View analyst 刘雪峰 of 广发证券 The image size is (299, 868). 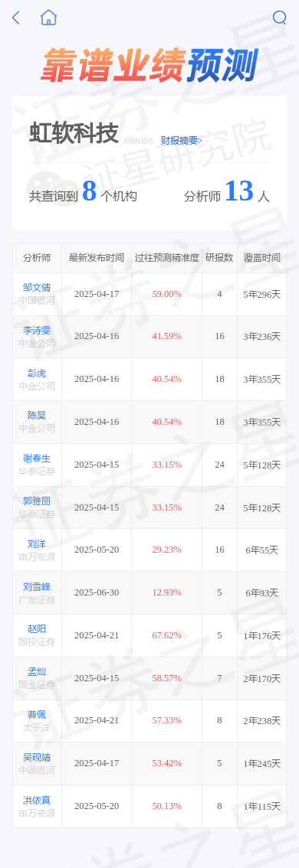click(37, 586)
